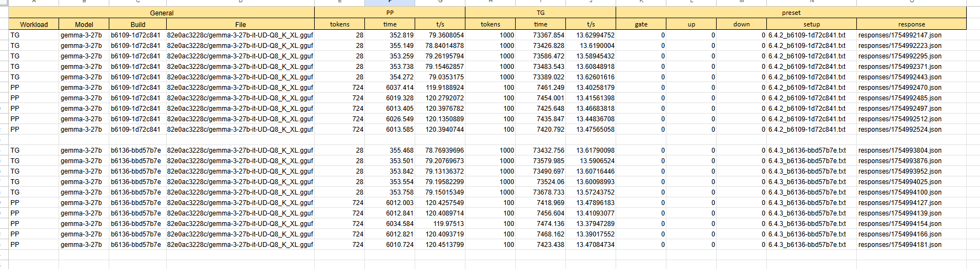Select the cell containing 78.84014878
980x269 pixels.
[440, 45]
